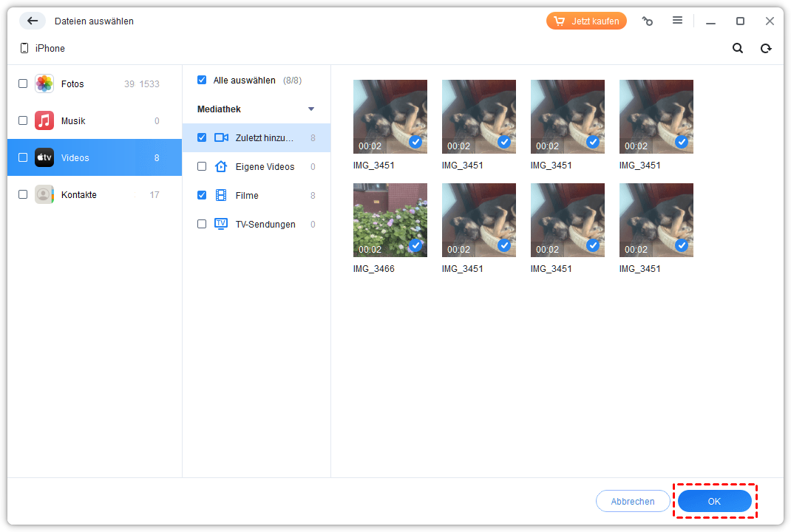The height and width of the screenshot is (532, 791).
Task: Click the Apple TV Videos icon
Action: coord(44,157)
